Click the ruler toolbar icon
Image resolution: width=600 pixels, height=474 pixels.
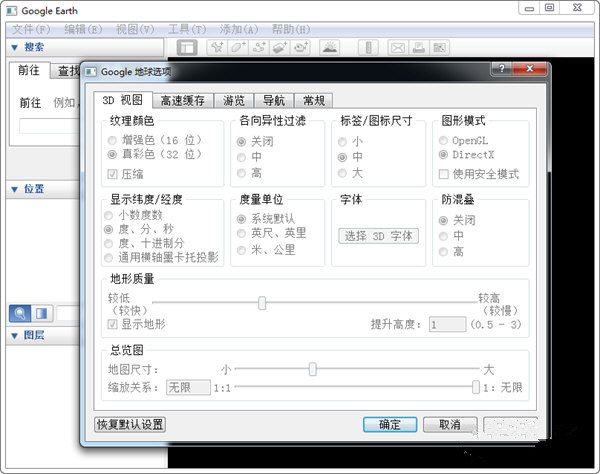coord(368,48)
